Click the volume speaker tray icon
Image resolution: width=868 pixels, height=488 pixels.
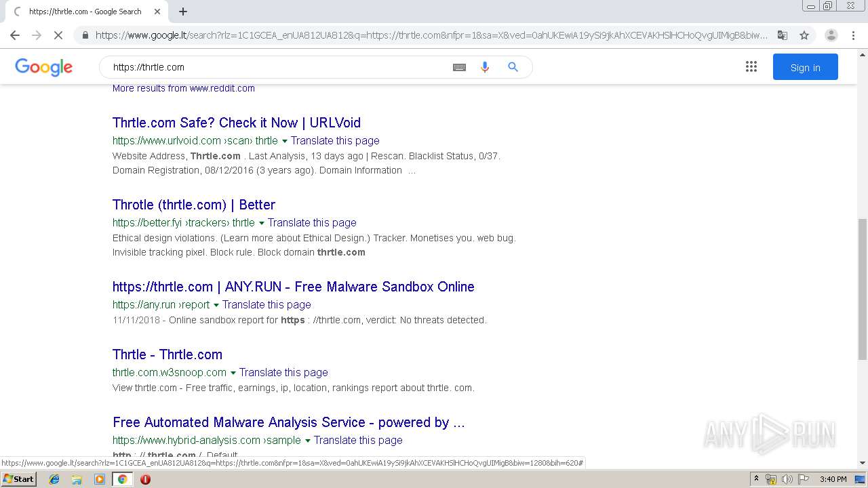click(787, 479)
